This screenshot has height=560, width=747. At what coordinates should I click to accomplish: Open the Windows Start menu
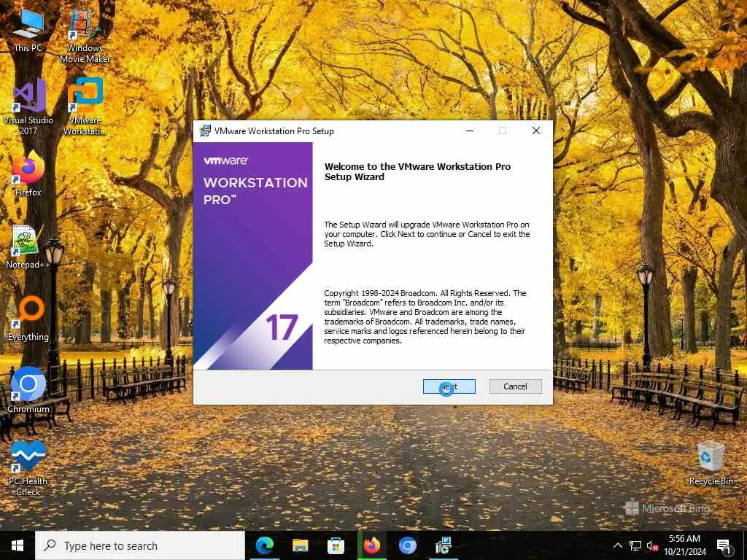(18, 545)
